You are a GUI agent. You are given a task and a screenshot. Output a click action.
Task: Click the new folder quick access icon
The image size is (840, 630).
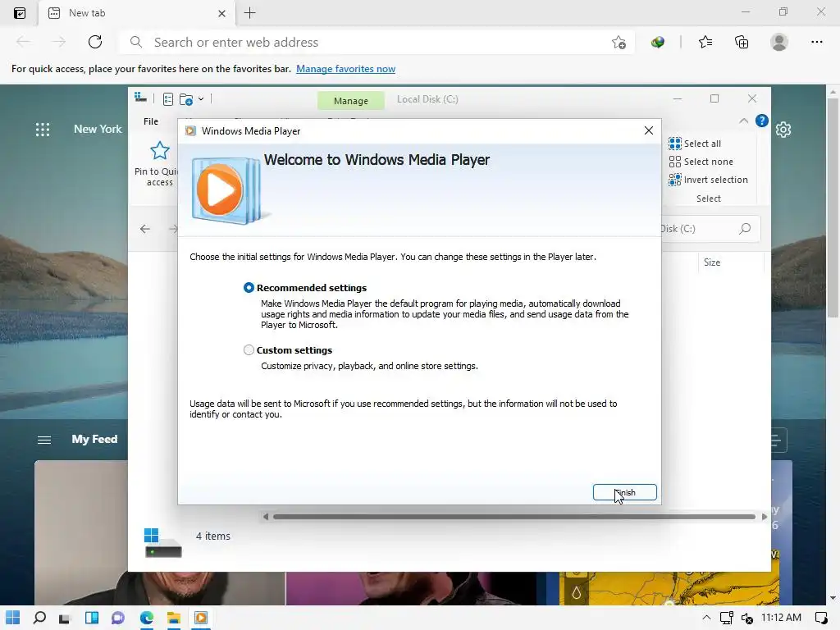[186, 99]
